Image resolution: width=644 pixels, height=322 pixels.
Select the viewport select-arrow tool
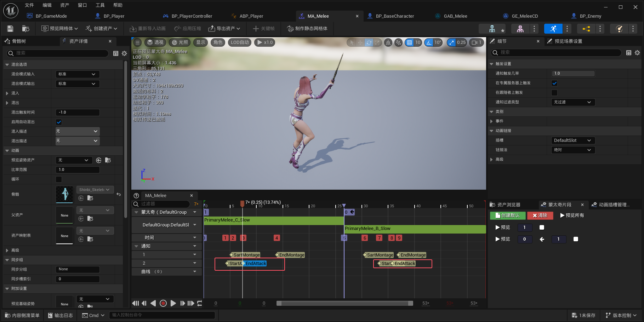tap(352, 42)
